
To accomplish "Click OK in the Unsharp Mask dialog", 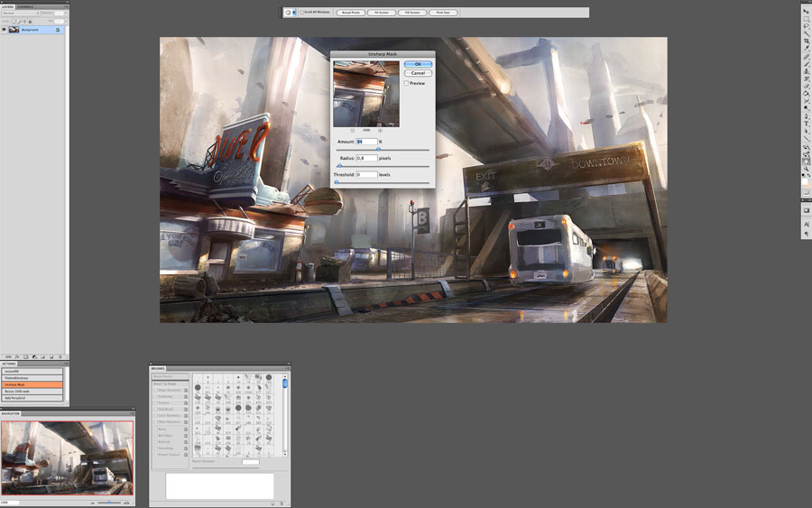I will [418, 64].
